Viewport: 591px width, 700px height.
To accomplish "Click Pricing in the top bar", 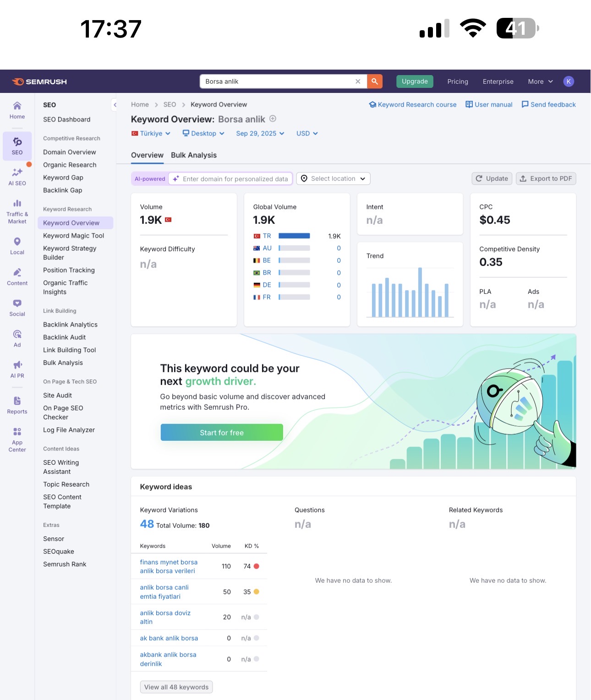I will click(458, 81).
